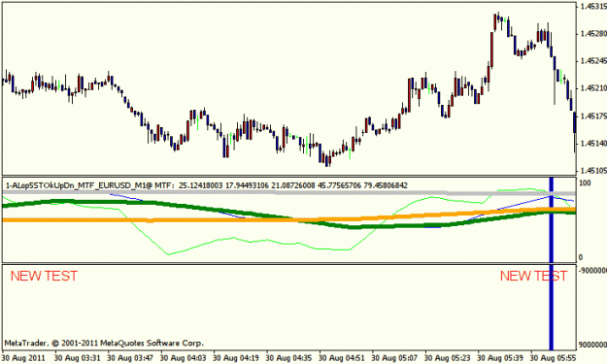Image resolution: width=607 pixels, height=364 pixels.
Task: Click the 30 Aug 04:51 time label
Action: pos(342,358)
